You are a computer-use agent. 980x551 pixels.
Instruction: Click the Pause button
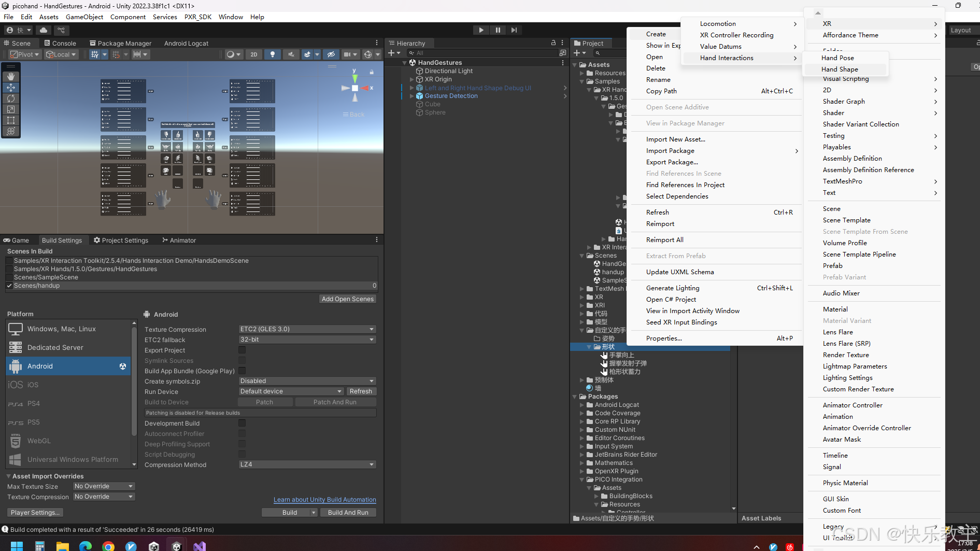[498, 30]
